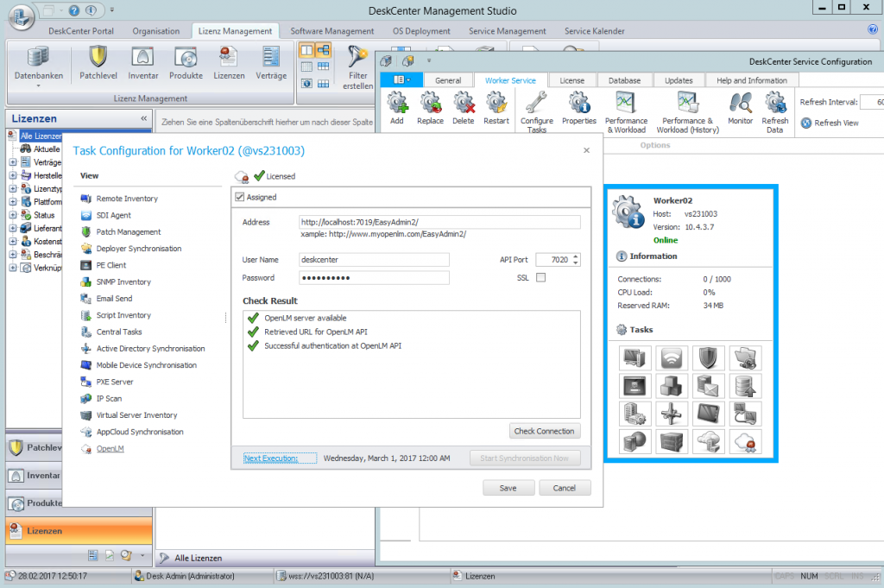
Task: Increase the API Port value
Action: 576,256
